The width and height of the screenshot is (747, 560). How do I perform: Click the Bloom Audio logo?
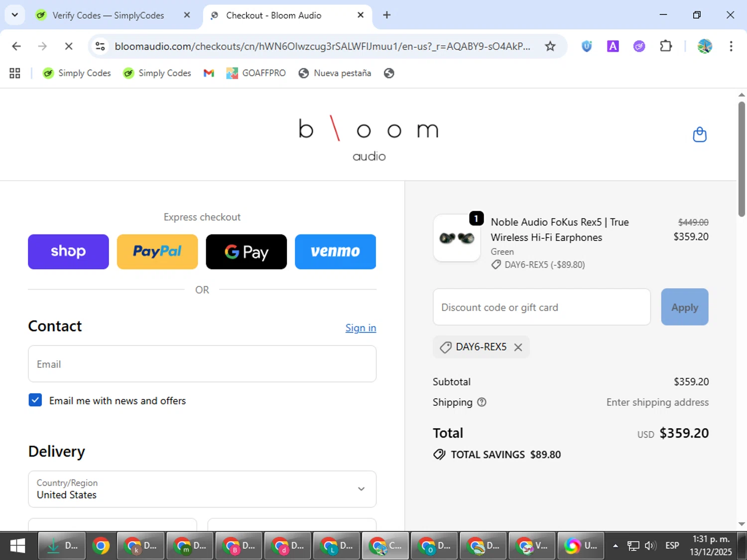point(369,138)
